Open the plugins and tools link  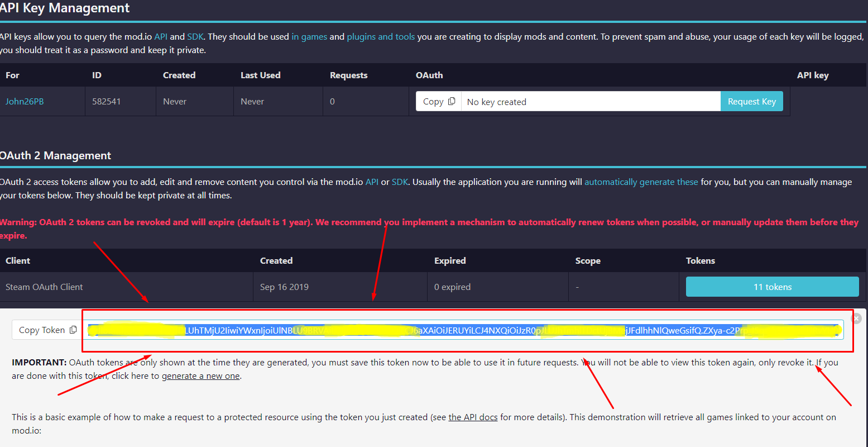pyautogui.click(x=381, y=36)
